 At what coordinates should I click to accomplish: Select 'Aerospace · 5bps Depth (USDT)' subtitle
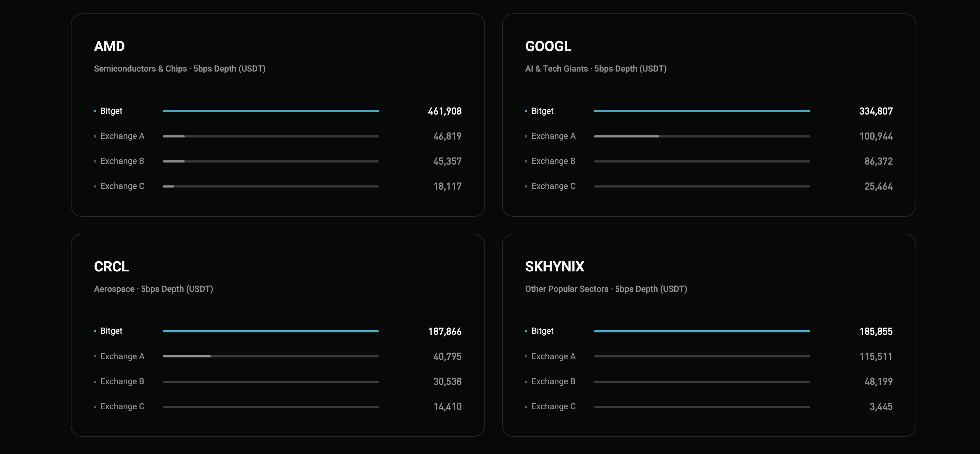coord(153,289)
